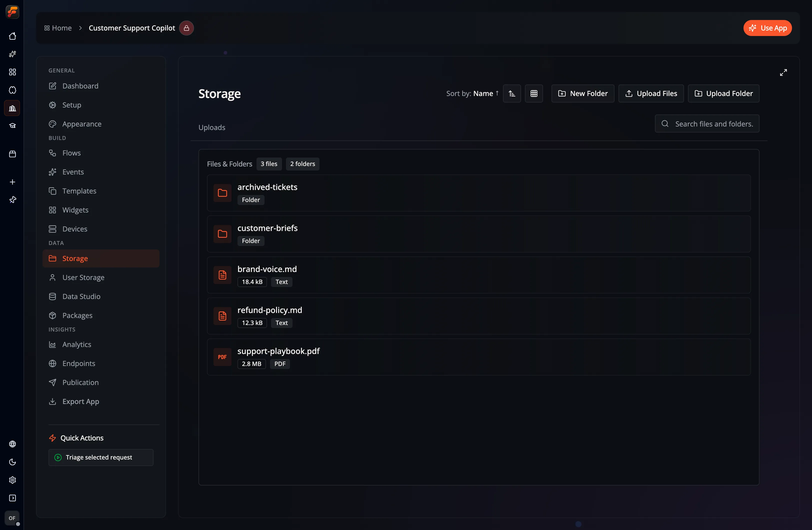Open Widgets in the sidebar
Image resolution: width=812 pixels, height=530 pixels.
pos(101,210)
